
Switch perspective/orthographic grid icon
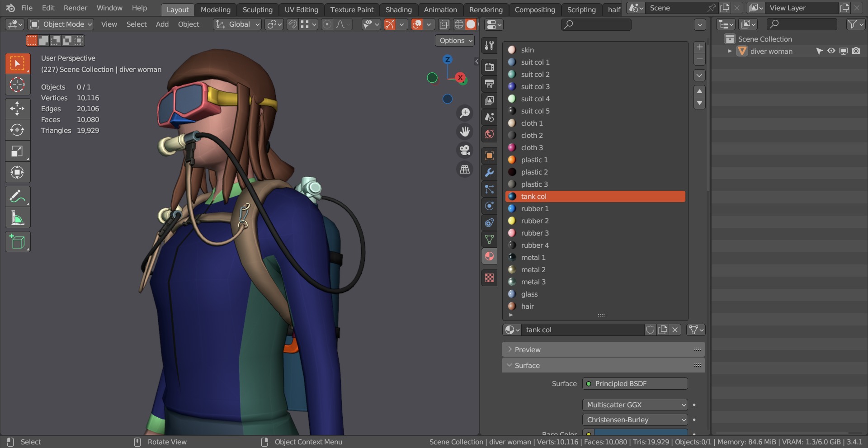tap(464, 169)
